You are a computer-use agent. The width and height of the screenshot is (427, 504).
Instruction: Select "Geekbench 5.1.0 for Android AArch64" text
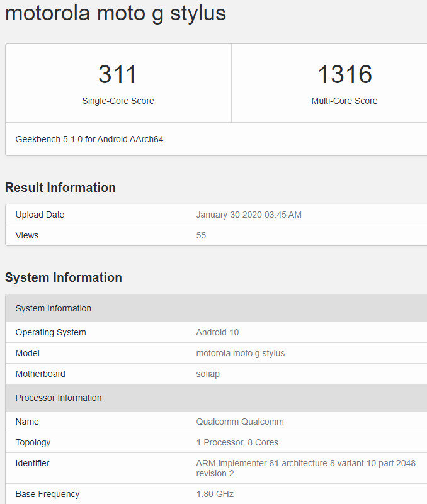(89, 139)
